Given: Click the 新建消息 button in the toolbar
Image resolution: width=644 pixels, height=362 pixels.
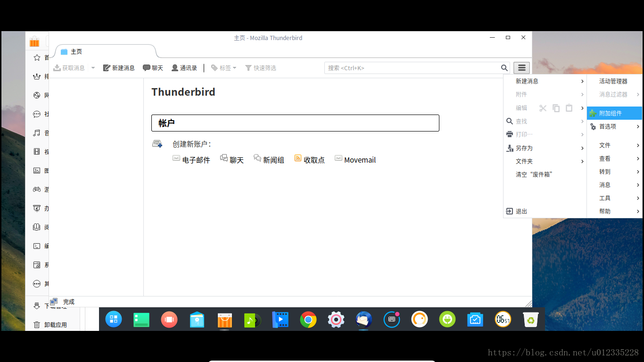Looking at the screenshot, I should click(x=119, y=68).
